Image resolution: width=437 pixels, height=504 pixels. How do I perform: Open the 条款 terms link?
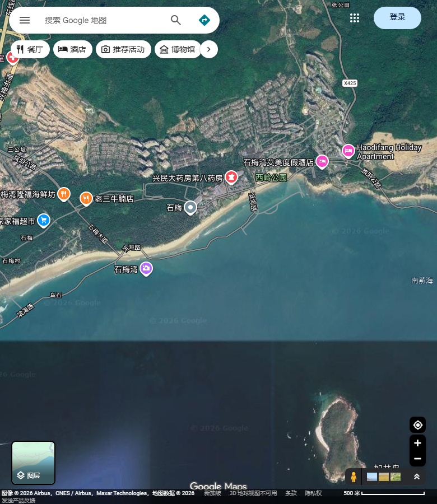click(291, 493)
